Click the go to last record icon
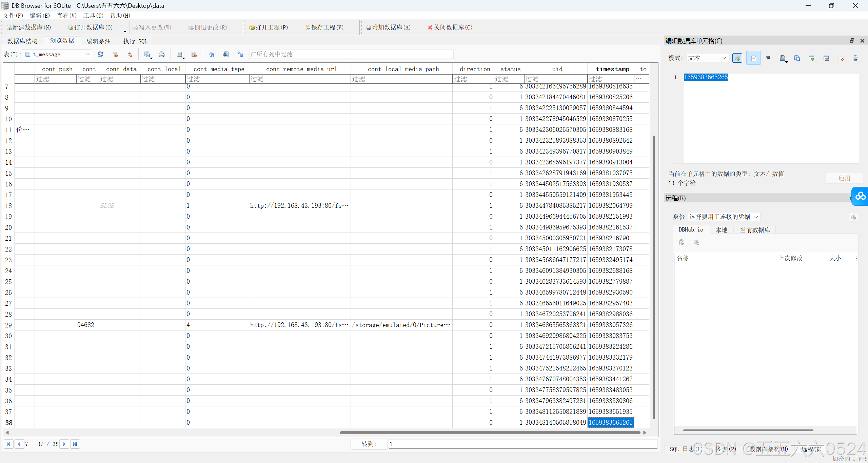 pos(75,444)
